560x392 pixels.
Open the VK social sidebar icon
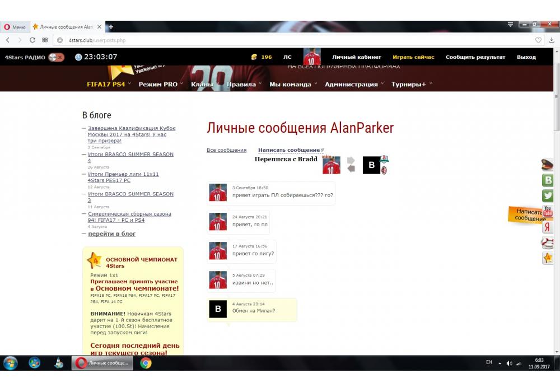coord(548,180)
